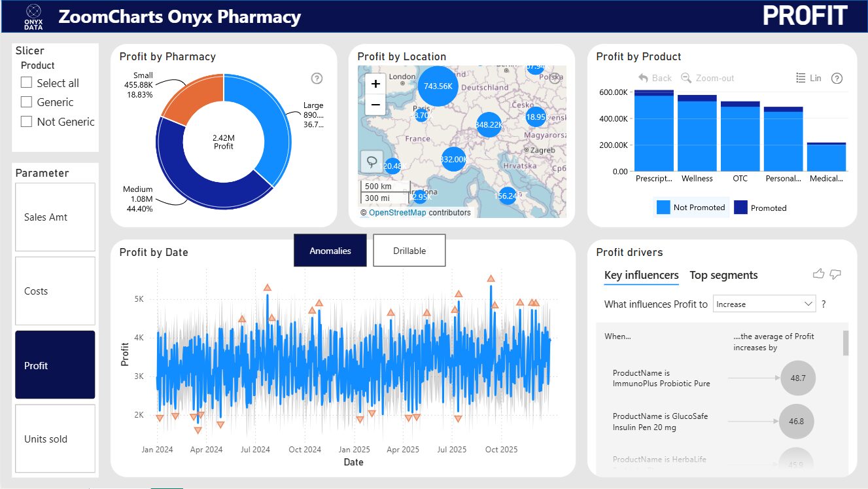Switch to the Top segments tab
The height and width of the screenshot is (489, 868).
click(x=723, y=275)
